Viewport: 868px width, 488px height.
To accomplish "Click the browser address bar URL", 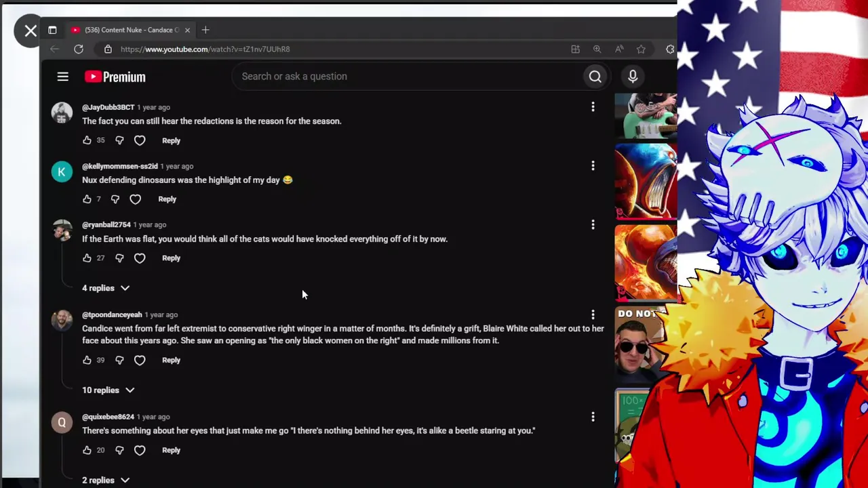I will point(205,49).
